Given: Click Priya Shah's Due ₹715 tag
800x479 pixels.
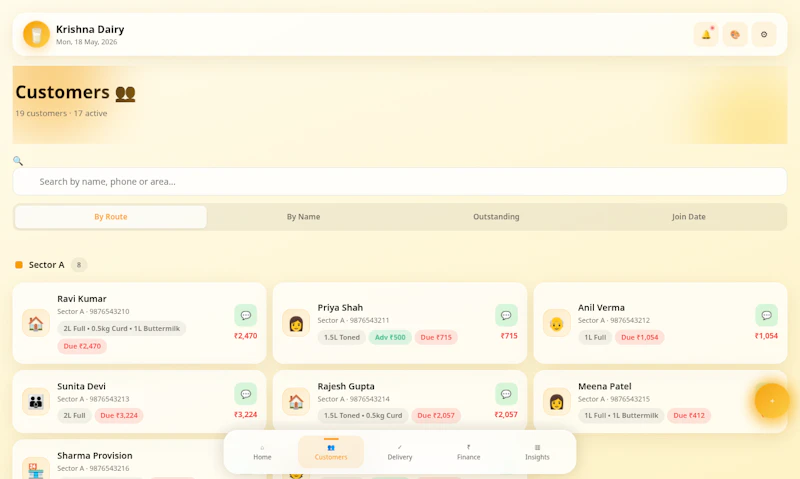Looking at the screenshot, I should click(x=436, y=337).
